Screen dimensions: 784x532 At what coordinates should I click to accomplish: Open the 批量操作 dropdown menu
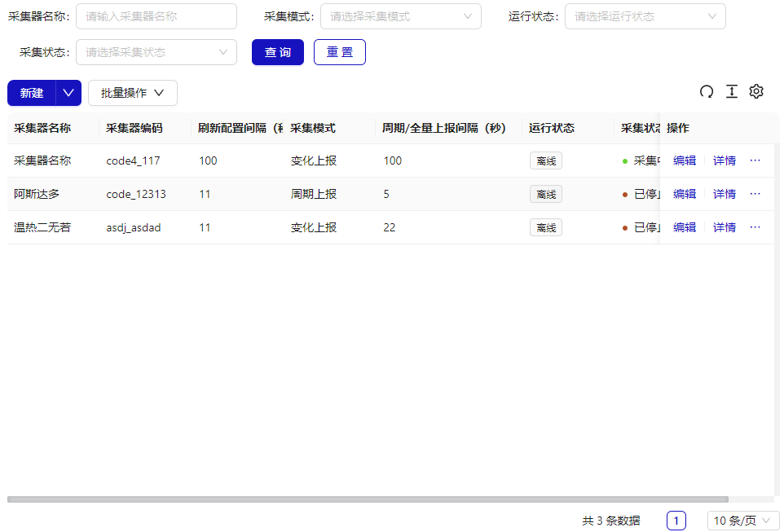pos(133,93)
